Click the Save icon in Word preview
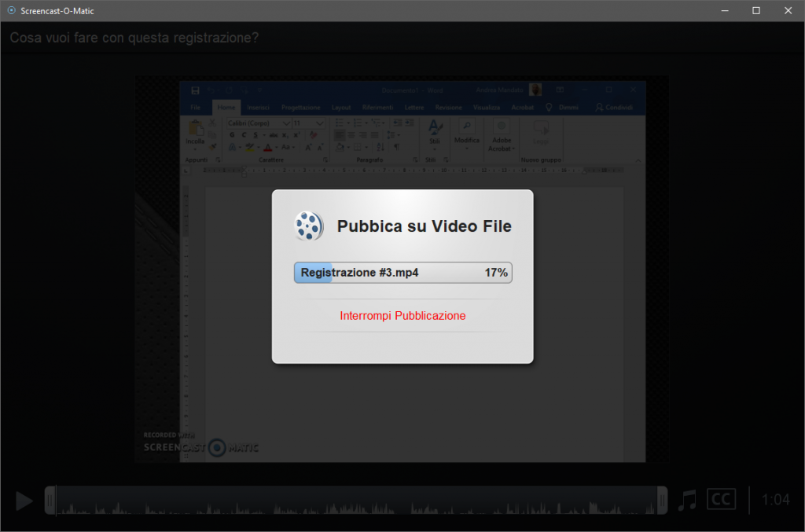 (195, 91)
